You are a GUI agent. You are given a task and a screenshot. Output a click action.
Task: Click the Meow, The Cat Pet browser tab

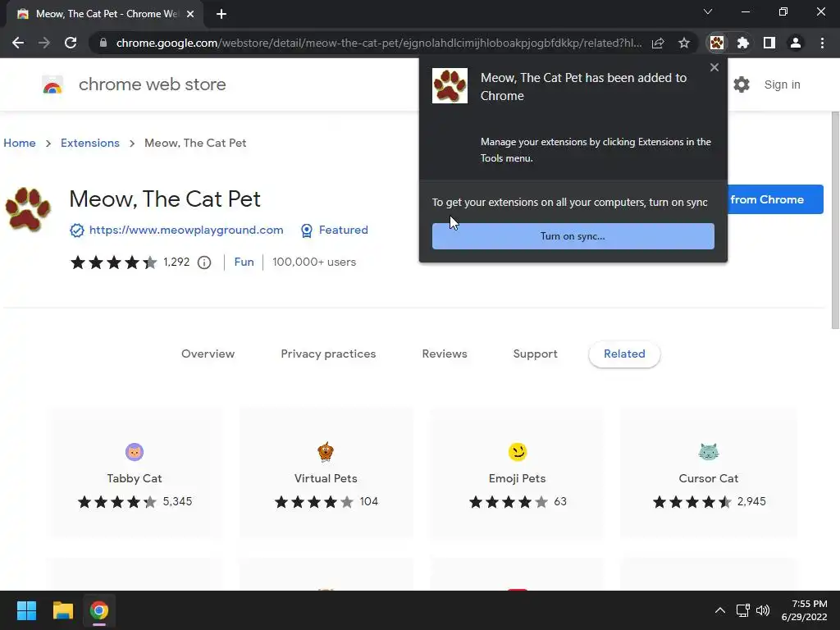[106, 14]
